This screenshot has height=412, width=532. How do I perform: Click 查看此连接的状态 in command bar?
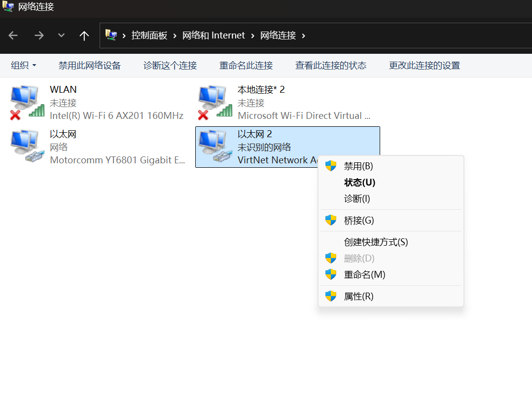331,65
